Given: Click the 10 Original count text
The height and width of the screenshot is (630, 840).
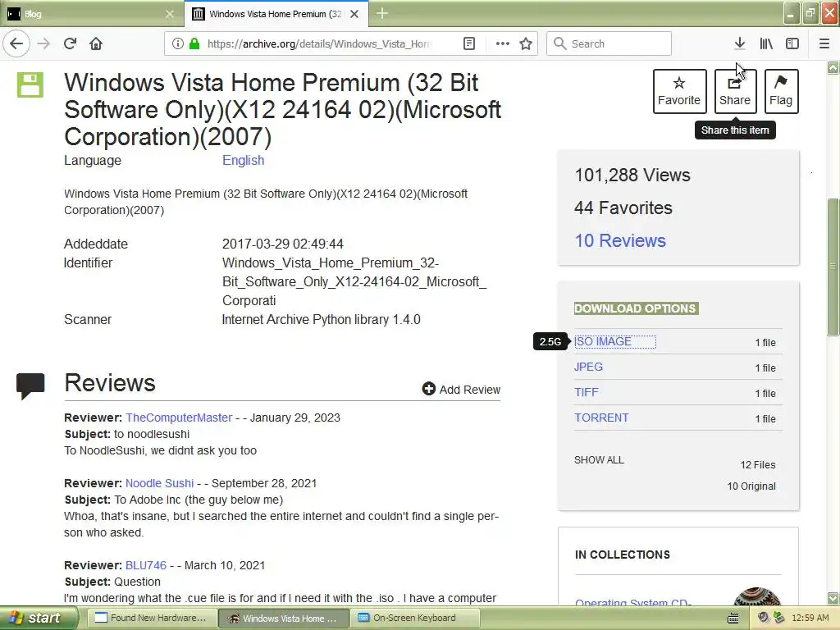Looking at the screenshot, I should [x=751, y=486].
